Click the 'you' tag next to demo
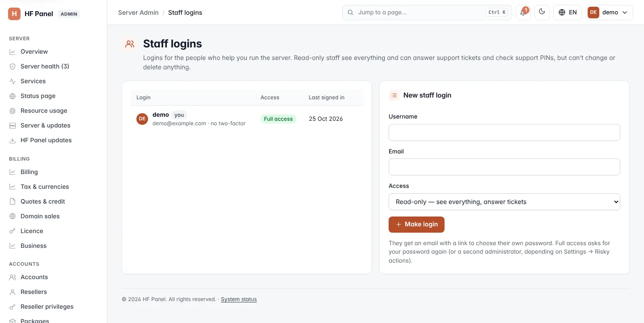 tap(179, 115)
